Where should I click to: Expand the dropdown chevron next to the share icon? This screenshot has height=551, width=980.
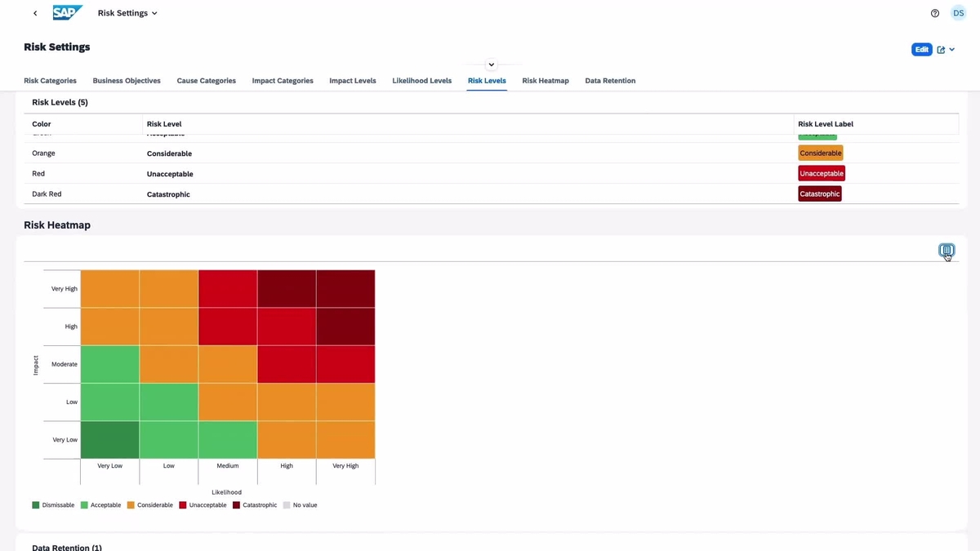point(951,49)
